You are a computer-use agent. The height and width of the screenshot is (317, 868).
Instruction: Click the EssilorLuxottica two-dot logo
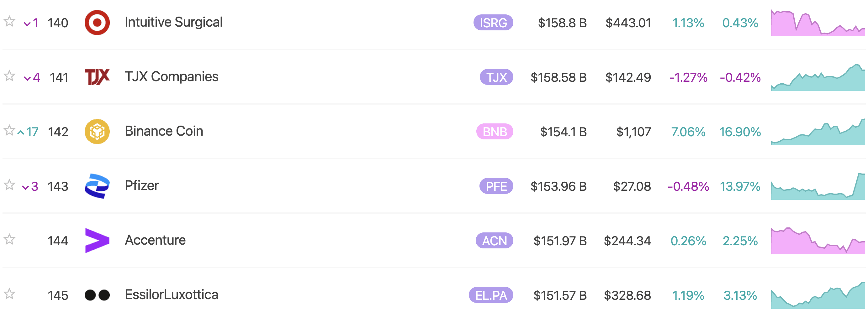[97, 295]
